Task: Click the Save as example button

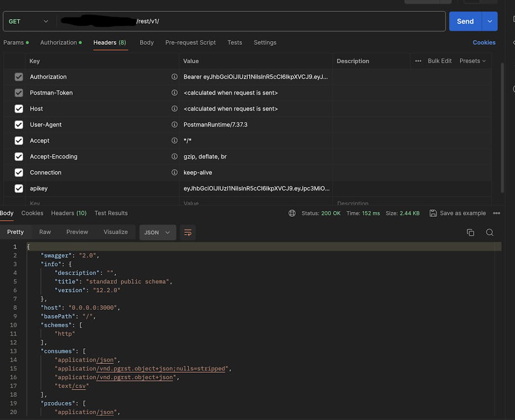Action: (x=458, y=213)
